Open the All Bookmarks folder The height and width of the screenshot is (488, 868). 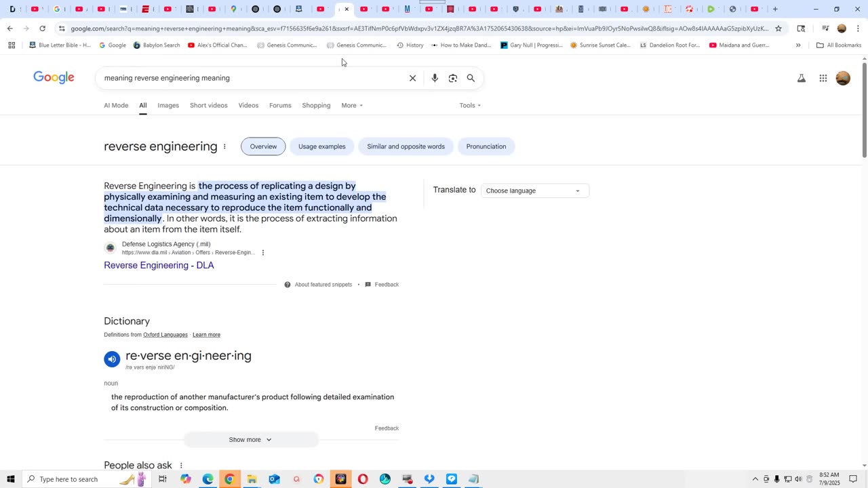[839, 45]
